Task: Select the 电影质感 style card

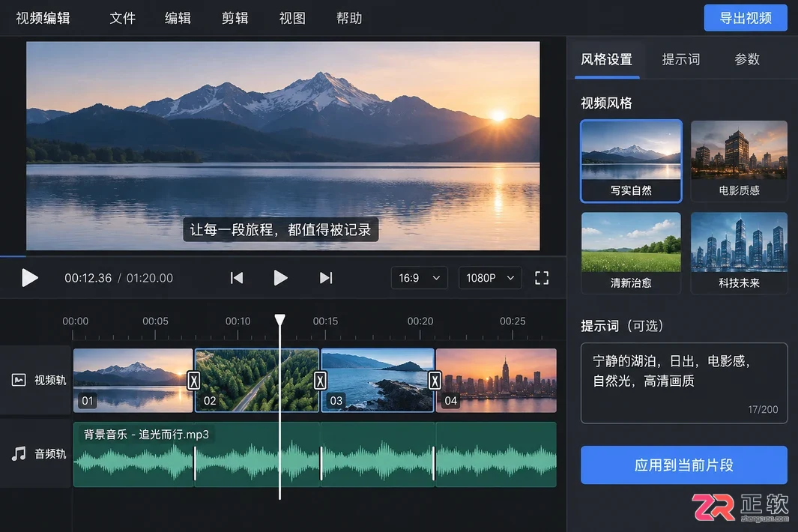Action: (739, 161)
